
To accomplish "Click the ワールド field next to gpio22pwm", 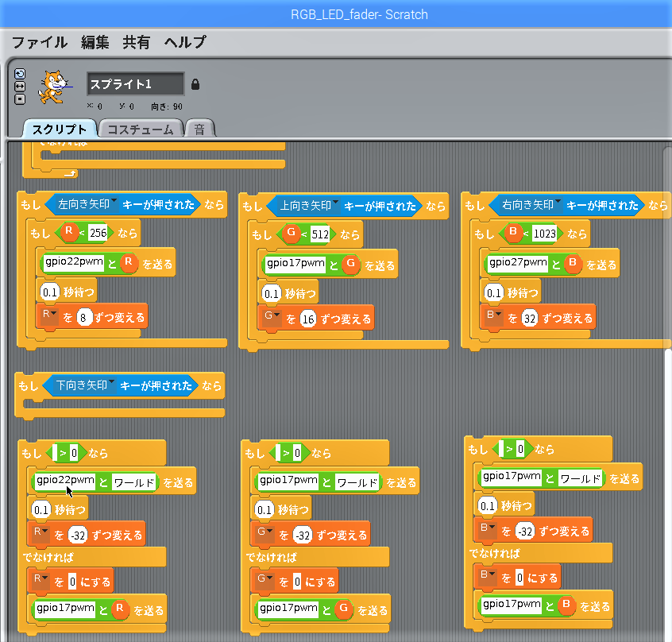I will 133,482.
